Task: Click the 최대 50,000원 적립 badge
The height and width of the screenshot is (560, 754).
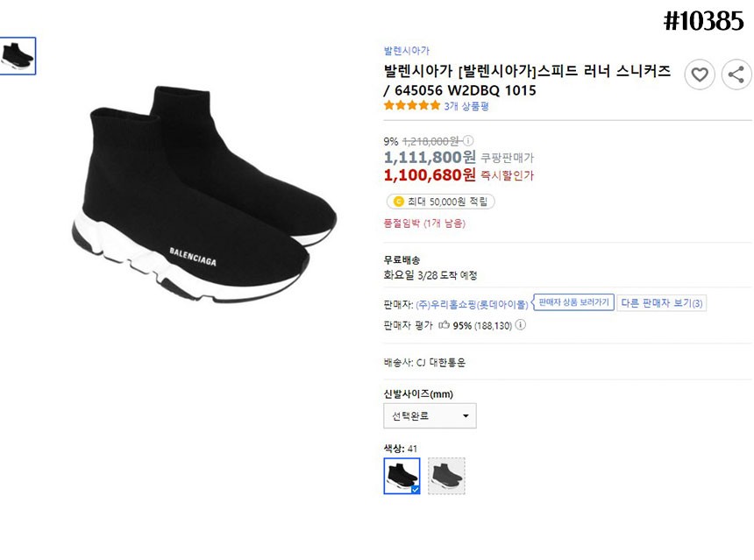Action: [x=440, y=202]
